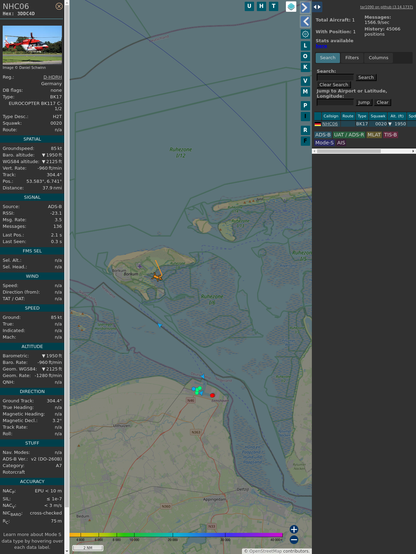The width and height of the screenshot is (416, 554).
Task: Click the K map control button
Action: click(x=305, y=67)
